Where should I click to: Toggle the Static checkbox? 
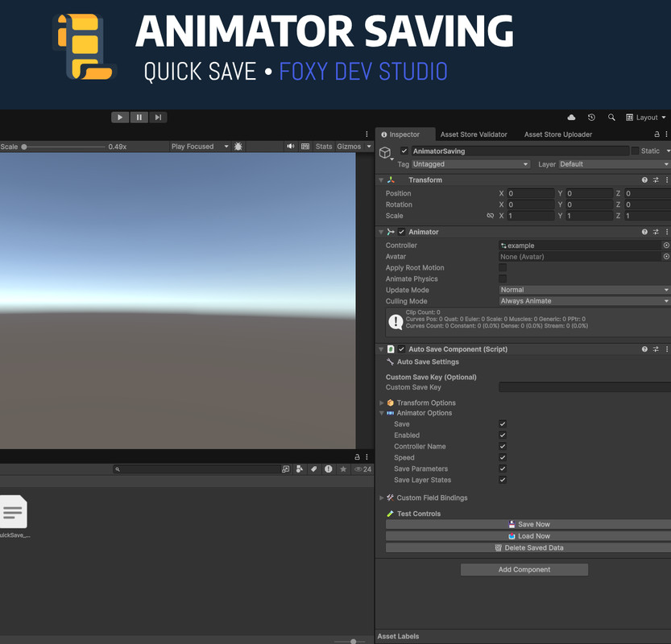(635, 151)
